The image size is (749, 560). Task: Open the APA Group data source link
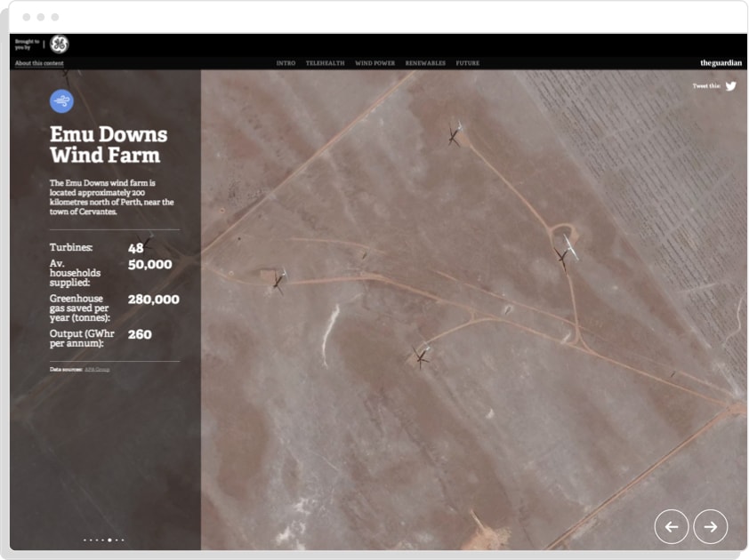click(x=97, y=368)
